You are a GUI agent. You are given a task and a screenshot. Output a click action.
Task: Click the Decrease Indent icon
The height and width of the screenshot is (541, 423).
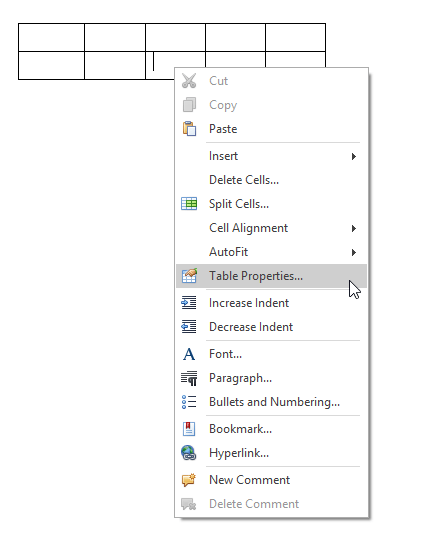pos(189,327)
